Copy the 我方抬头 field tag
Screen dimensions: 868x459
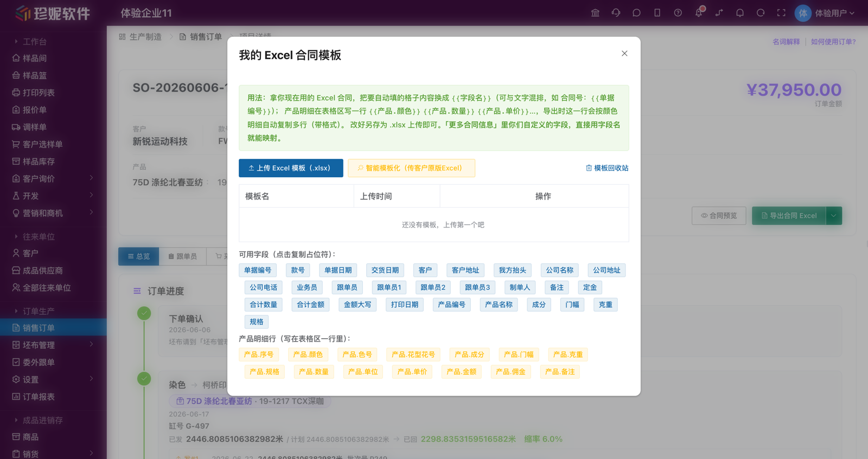click(513, 270)
